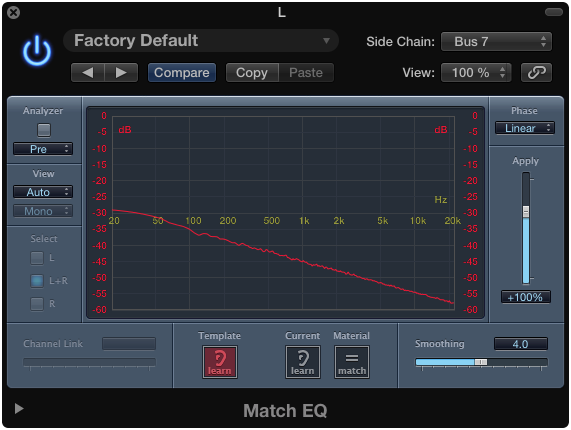
Task: Click the Copy button
Action: [x=252, y=72]
